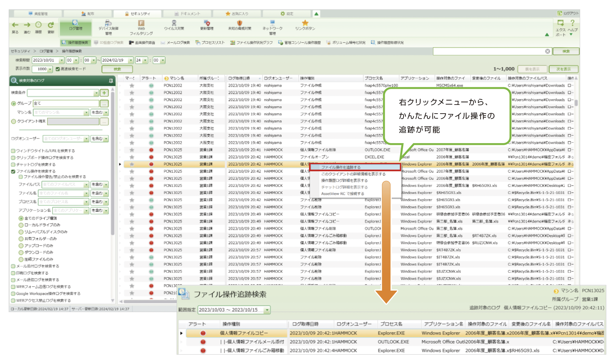Switch to the セキュリティ tab

137,14
